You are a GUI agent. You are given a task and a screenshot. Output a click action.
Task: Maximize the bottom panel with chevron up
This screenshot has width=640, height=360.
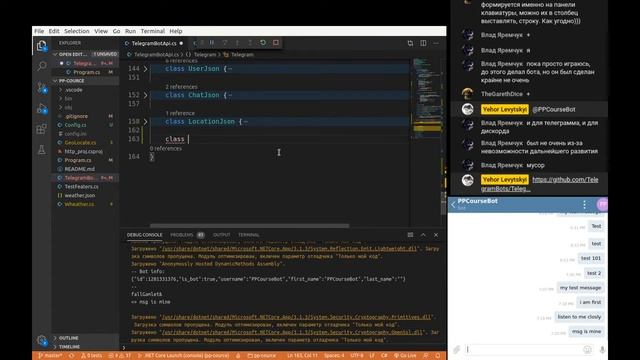[423, 235]
